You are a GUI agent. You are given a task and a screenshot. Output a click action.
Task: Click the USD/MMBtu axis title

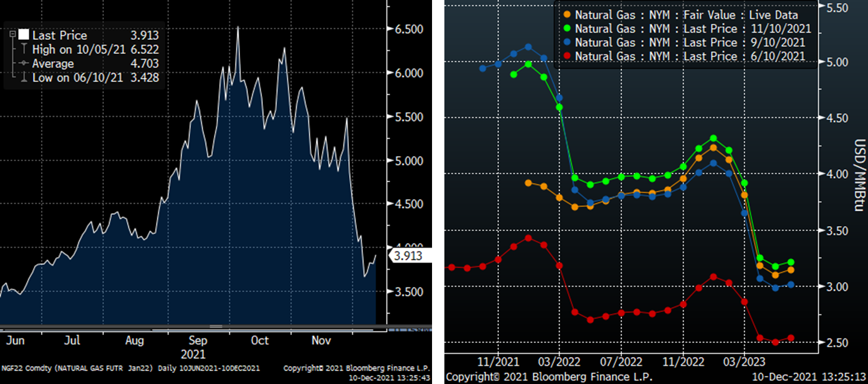tap(858, 174)
